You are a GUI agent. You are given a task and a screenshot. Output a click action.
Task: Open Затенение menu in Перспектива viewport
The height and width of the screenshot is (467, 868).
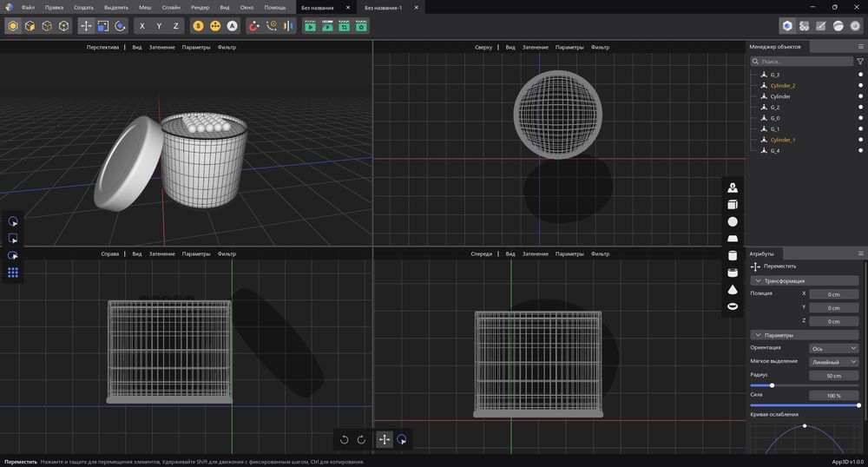161,47
